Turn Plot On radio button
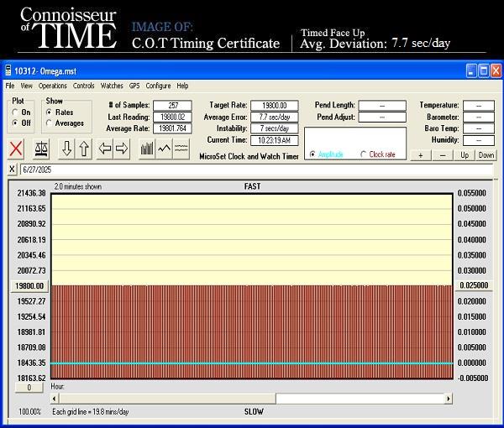The width and height of the screenshot is (504, 428). [15, 112]
